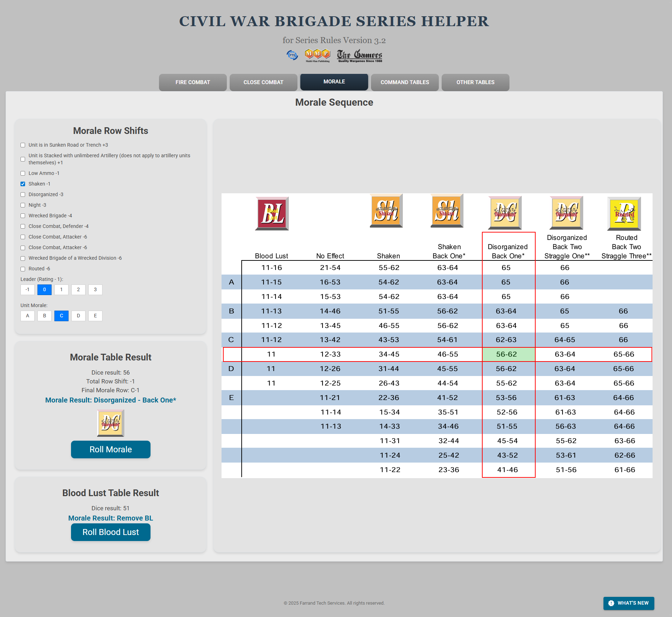Open the Command Tables tab
Screen dimensions: 672x617
tap(405, 82)
